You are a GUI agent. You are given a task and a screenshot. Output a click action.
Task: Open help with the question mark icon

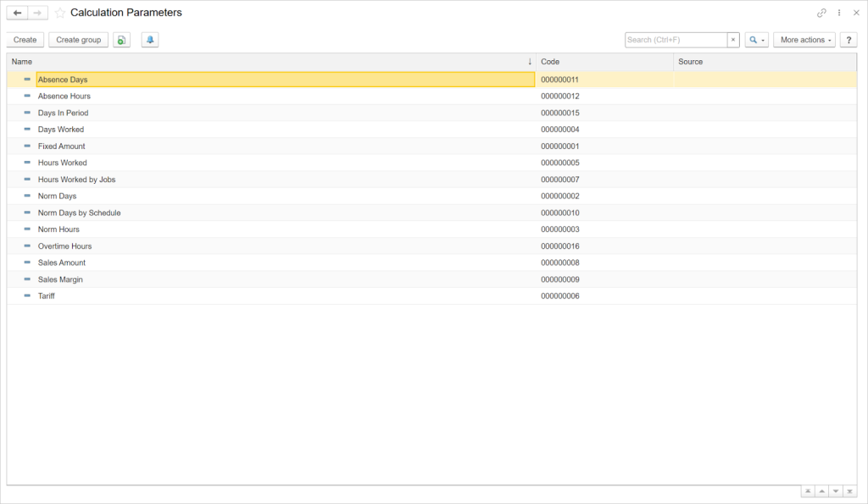(x=849, y=40)
